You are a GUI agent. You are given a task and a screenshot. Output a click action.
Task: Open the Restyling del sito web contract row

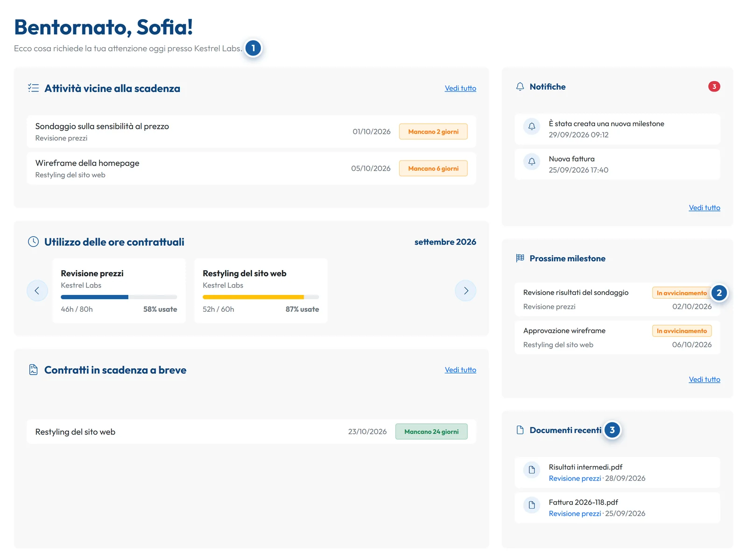coord(251,432)
